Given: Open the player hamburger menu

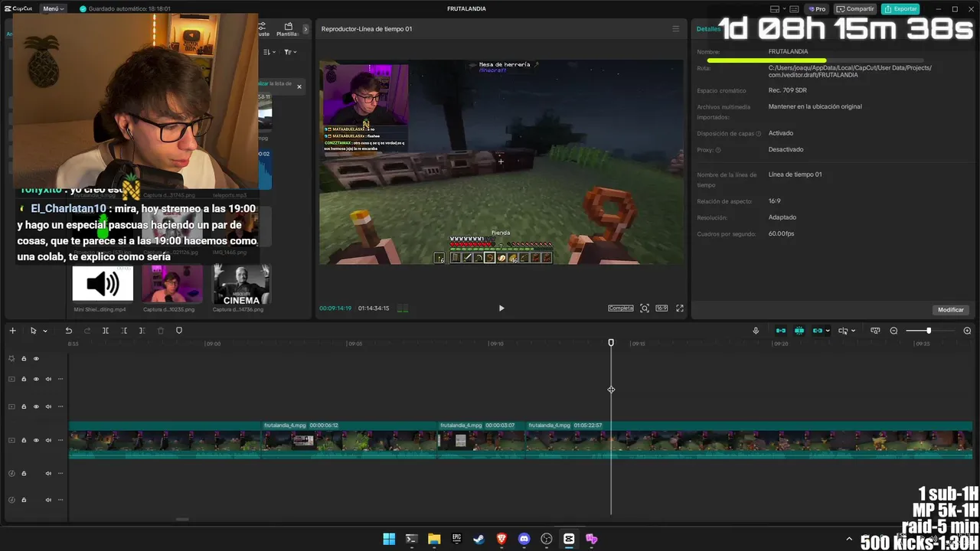Looking at the screenshot, I should pyautogui.click(x=675, y=29).
